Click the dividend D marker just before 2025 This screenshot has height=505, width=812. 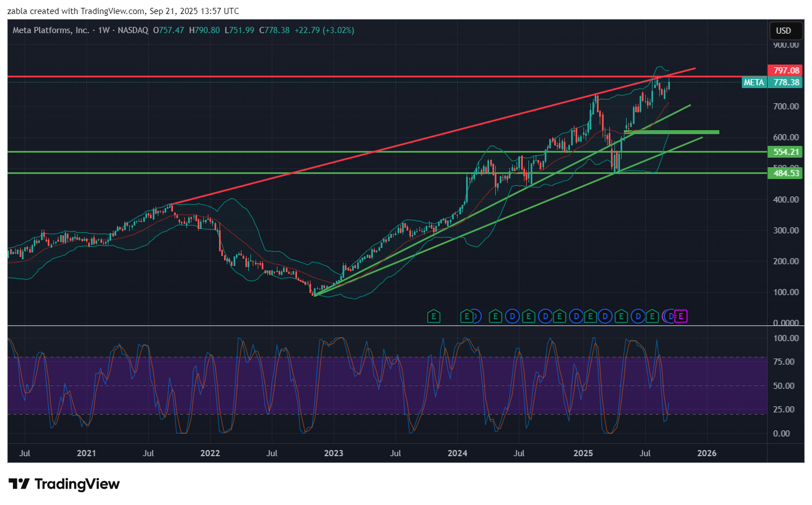click(x=576, y=316)
